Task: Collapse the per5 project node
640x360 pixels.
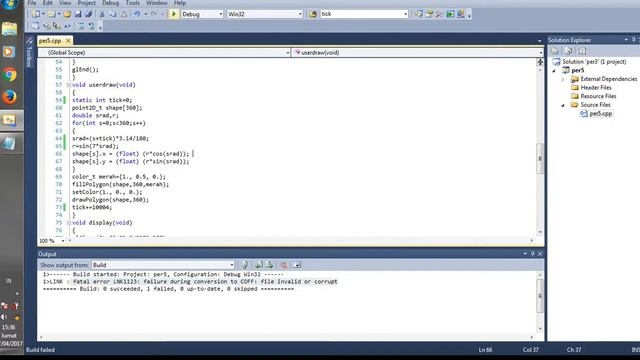Action: tap(554, 71)
